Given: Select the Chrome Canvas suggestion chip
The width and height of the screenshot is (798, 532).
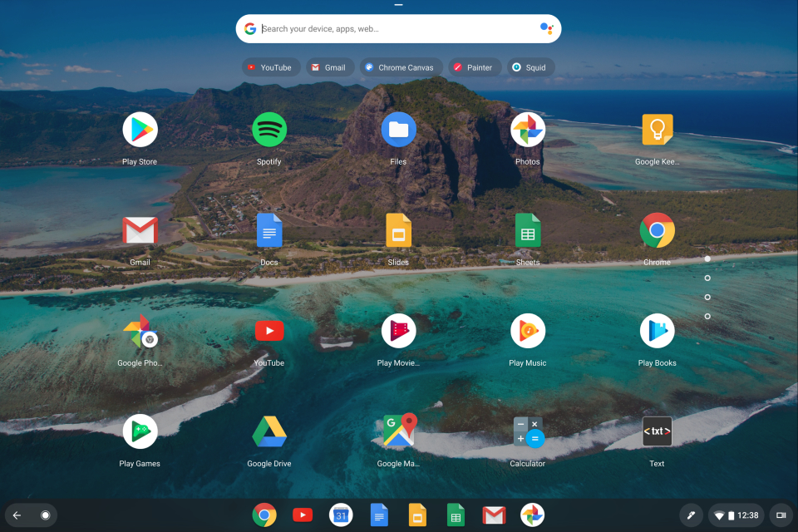Looking at the screenshot, I should point(398,67).
